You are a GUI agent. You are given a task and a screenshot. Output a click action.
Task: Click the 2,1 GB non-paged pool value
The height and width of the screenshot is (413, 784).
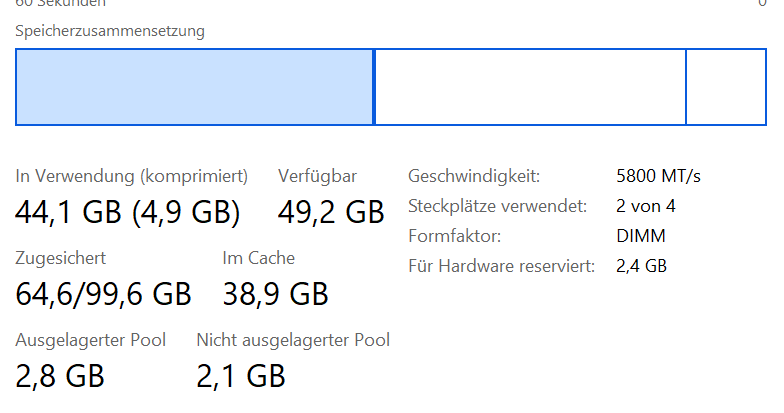click(241, 376)
